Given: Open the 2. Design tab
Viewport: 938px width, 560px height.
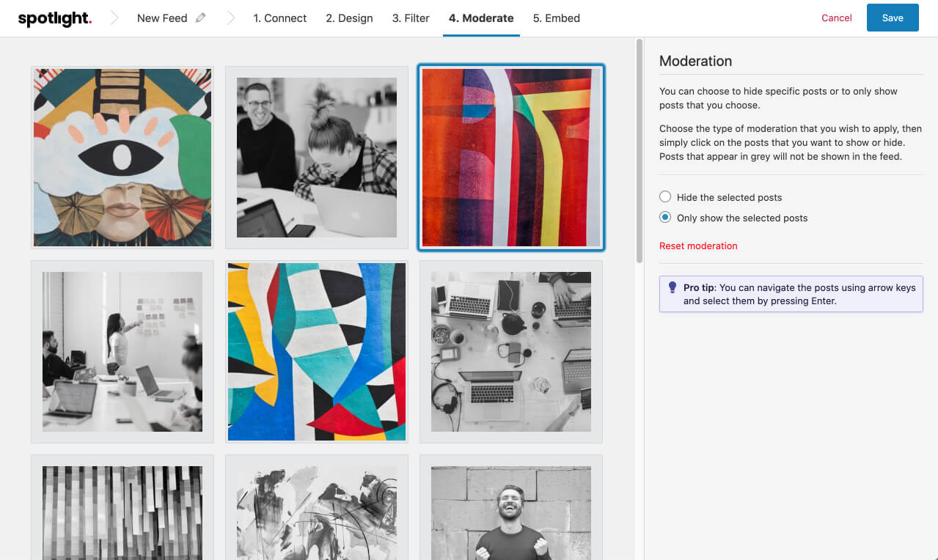Looking at the screenshot, I should tap(349, 18).
